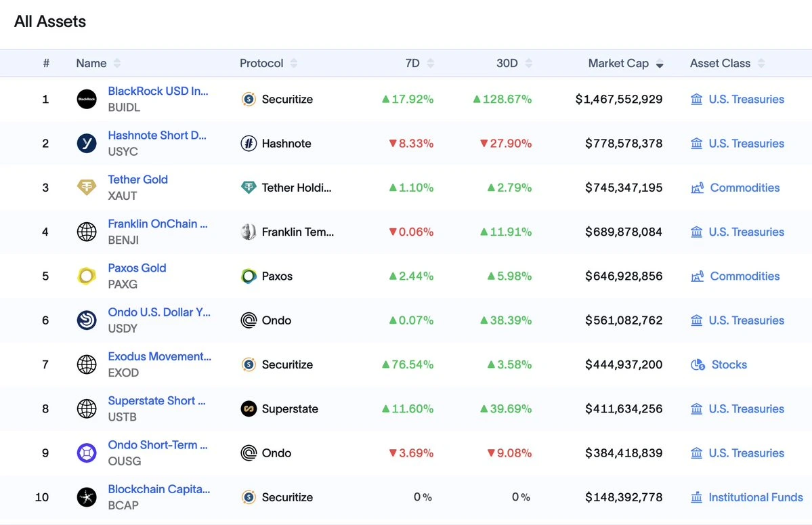The image size is (812, 525).
Task: Click market cap value $778,578,378
Action: coord(624,144)
